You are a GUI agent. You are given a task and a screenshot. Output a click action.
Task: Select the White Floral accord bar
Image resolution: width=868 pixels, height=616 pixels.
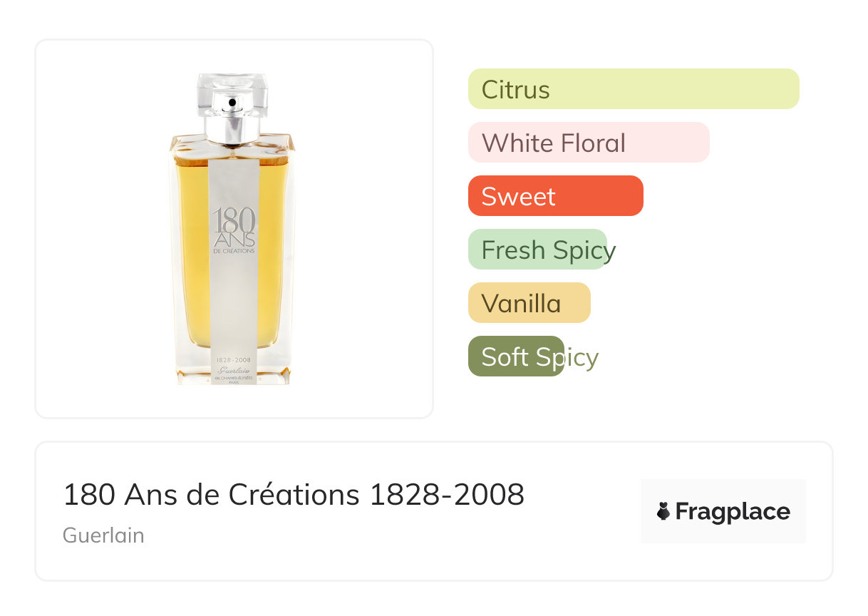coord(588,143)
